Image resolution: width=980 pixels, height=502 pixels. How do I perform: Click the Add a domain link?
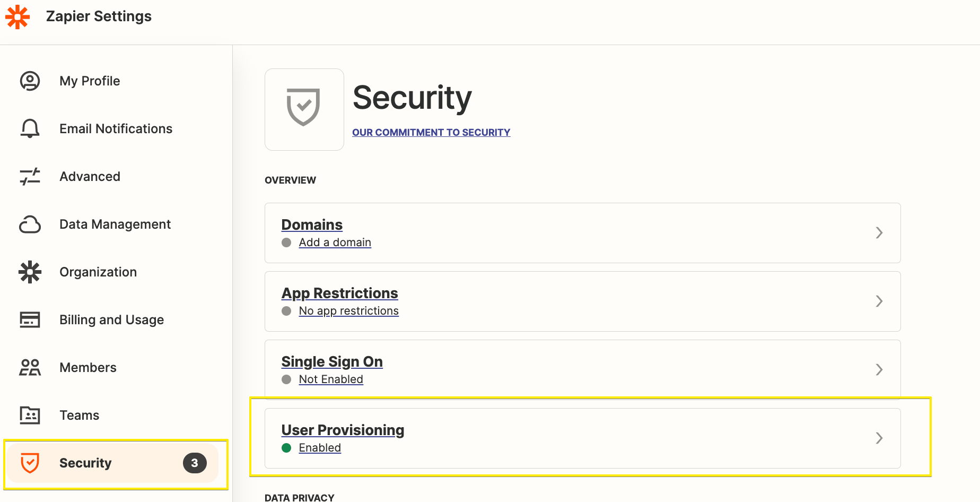(x=335, y=243)
